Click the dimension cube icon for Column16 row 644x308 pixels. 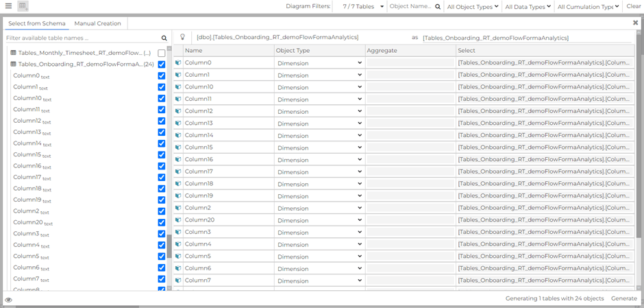[x=178, y=160]
